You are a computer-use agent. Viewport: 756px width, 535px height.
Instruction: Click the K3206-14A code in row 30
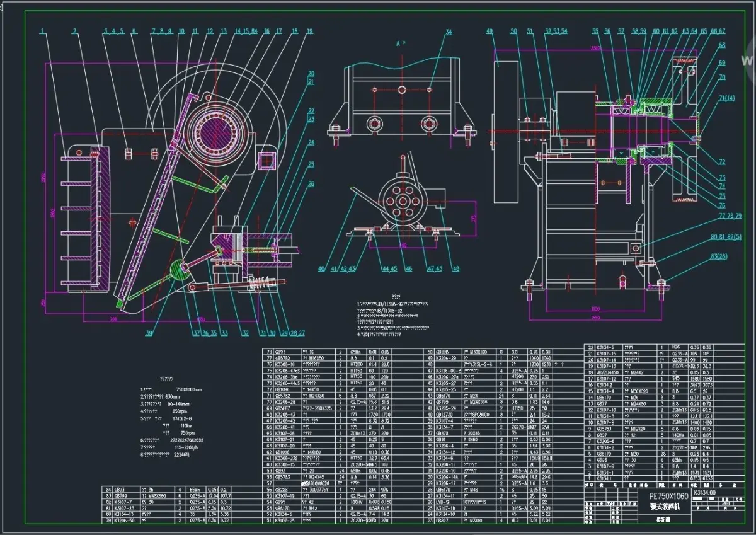pyautogui.click(x=447, y=477)
